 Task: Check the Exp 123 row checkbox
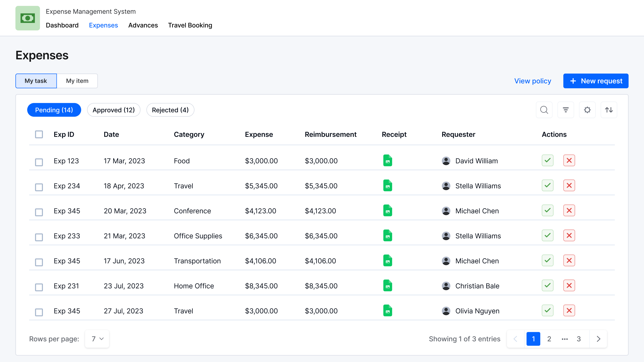(39, 162)
